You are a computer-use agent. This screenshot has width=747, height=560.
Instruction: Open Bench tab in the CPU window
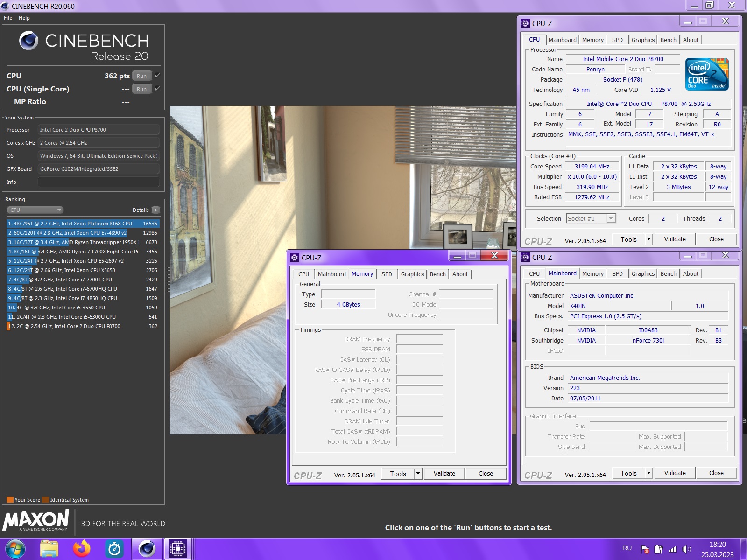tap(668, 40)
